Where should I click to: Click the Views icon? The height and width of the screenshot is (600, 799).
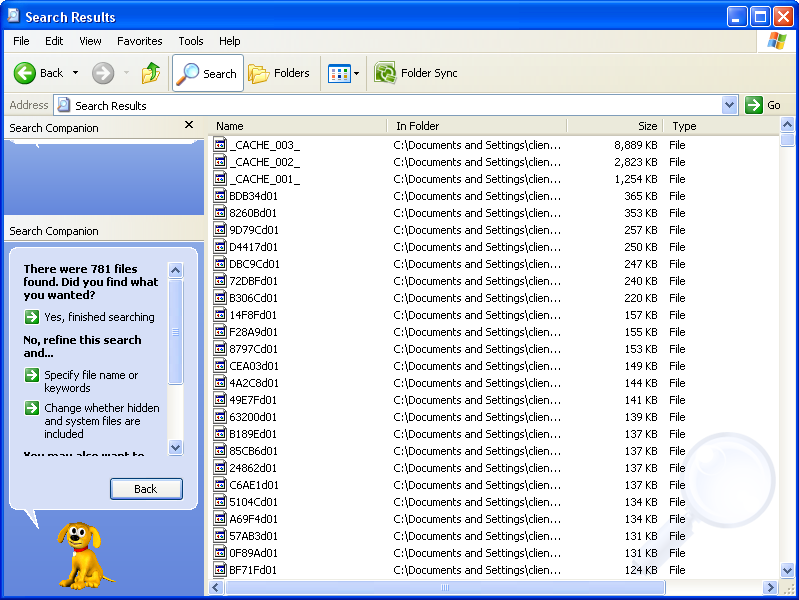[339, 73]
